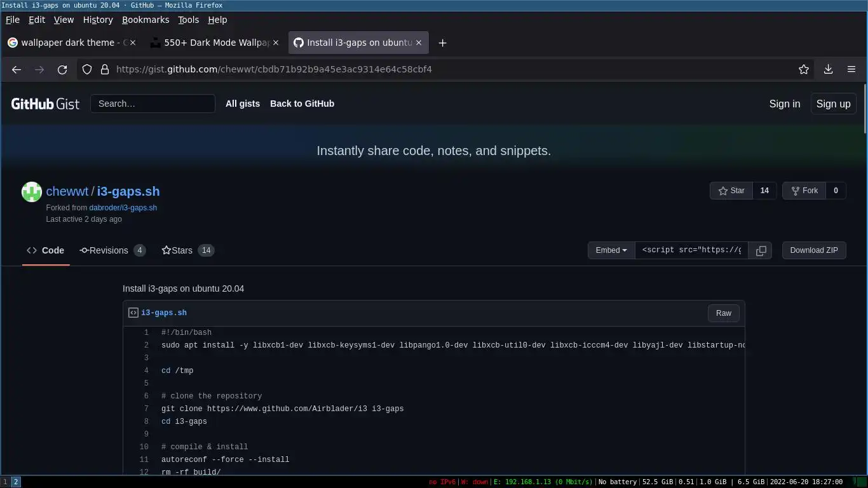Viewport: 868px width, 488px height.
Task: Click the Ethernet 192.168.1.13 status entry
Action: (543, 482)
